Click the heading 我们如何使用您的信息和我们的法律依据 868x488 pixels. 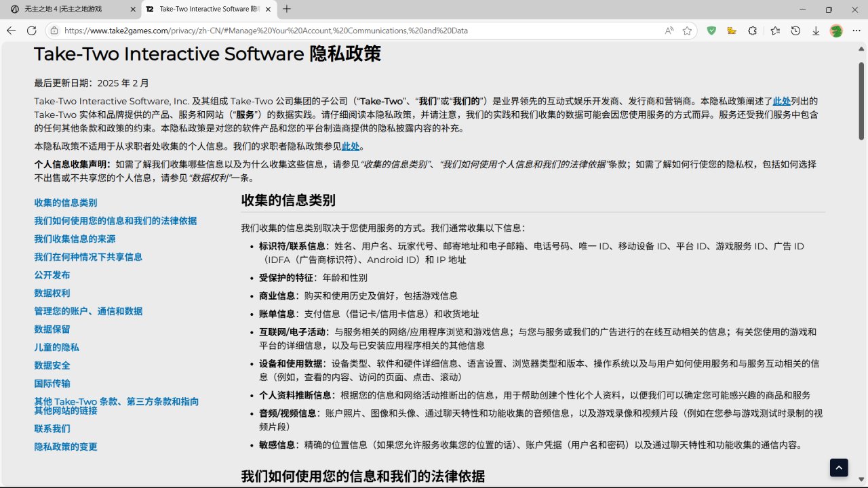(363, 476)
